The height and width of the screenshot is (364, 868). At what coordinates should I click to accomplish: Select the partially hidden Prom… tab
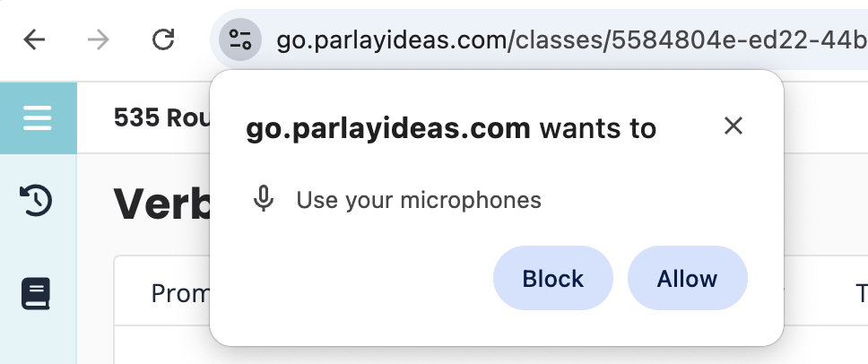179,293
